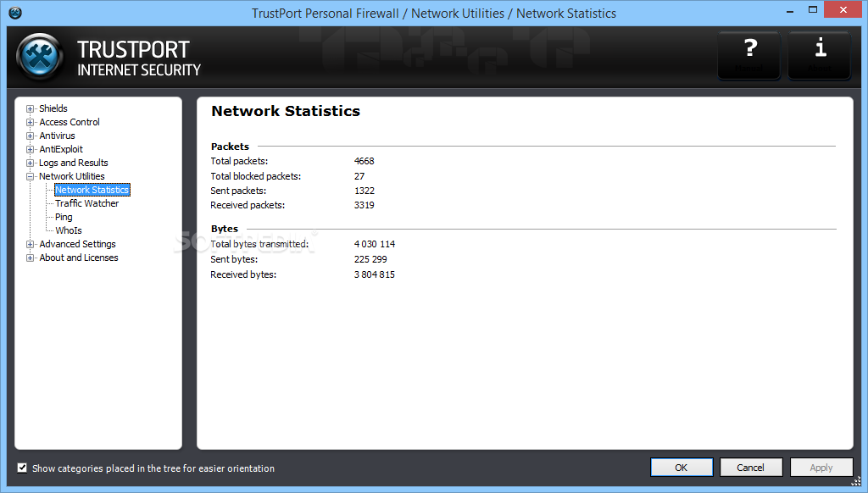868x493 pixels.
Task: Click the Total packets value 4668
Action: (x=364, y=161)
